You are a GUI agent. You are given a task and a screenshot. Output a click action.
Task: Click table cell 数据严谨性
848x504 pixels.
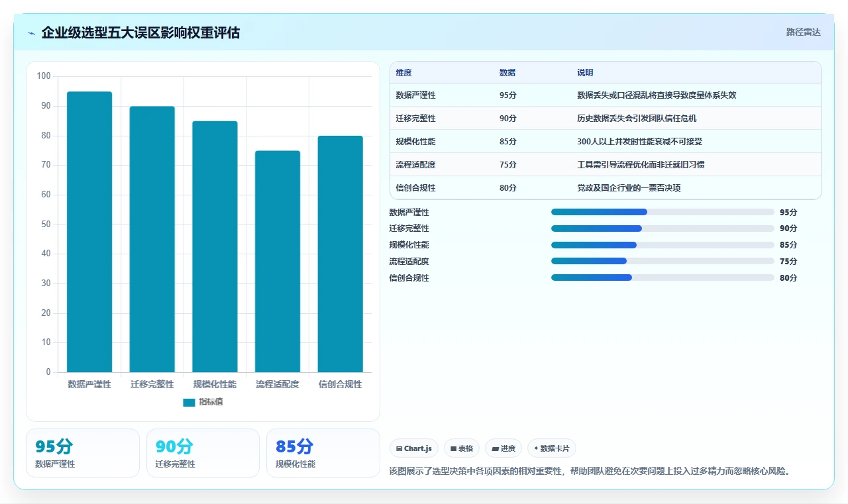coord(416,95)
